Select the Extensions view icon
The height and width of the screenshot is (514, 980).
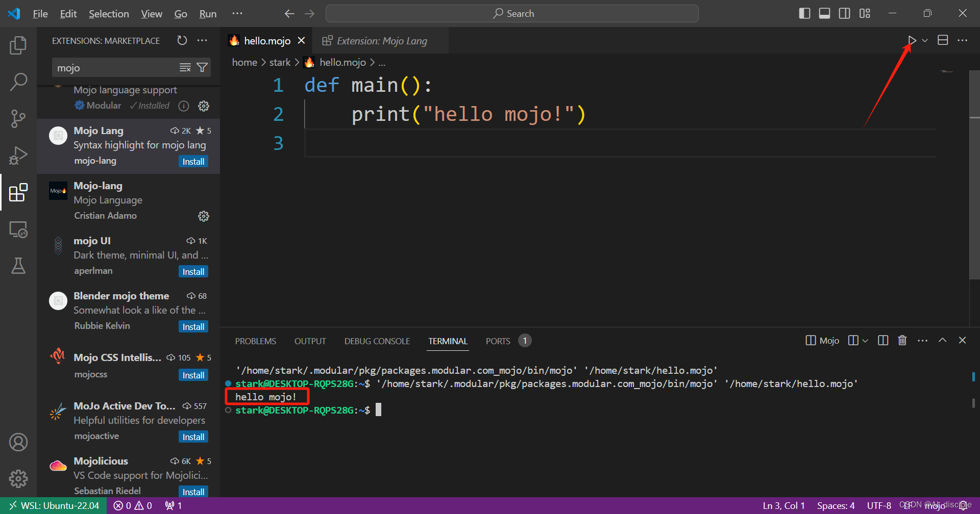pyautogui.click(x=18, y=192)
